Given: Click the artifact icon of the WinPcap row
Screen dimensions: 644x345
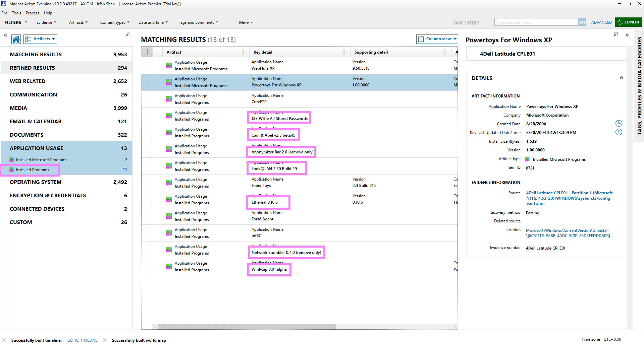Looking at the screenshot, I should coord(169,266).
